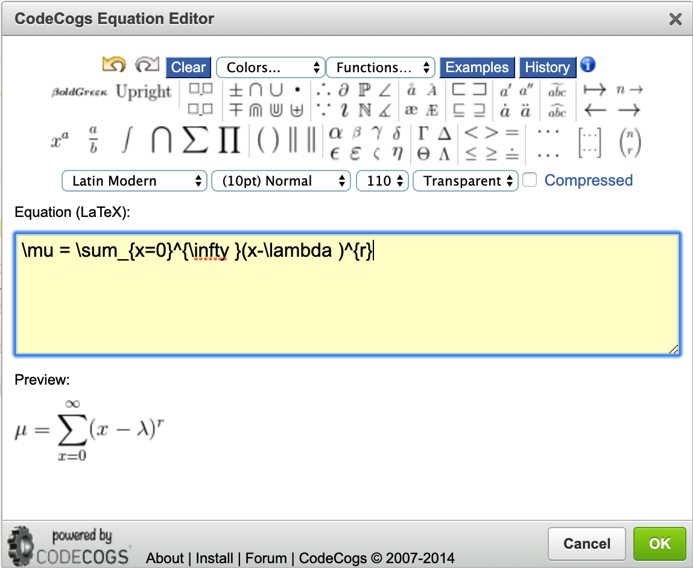The height and width of the screenshot is (568, 693).
Task: Insert summation sigma symbol
Action: (x=195, y=139)
